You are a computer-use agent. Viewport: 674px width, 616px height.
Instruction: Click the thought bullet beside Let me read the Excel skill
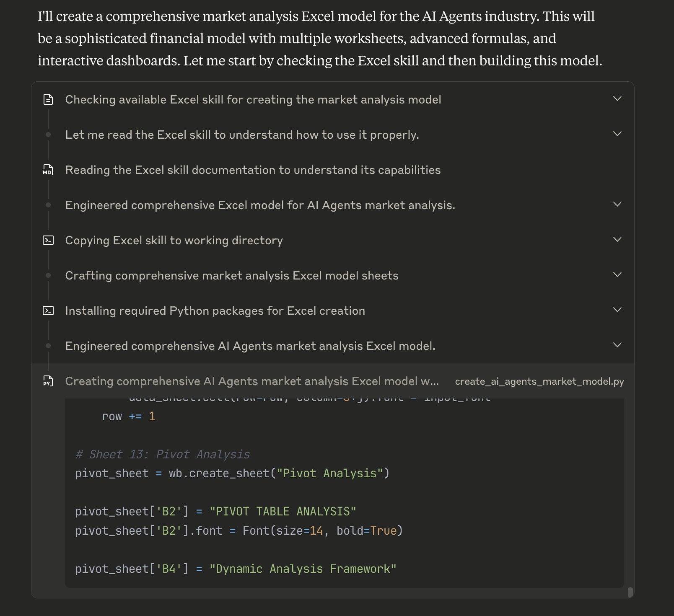48,135
